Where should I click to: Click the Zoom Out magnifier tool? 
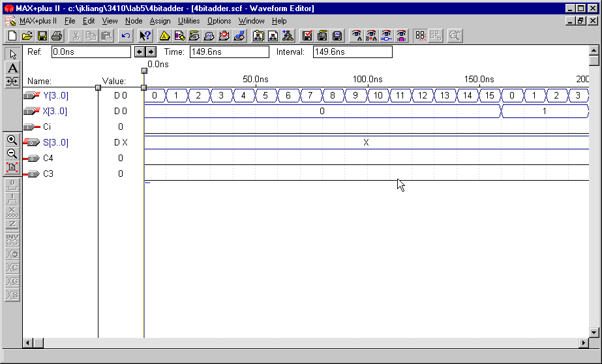coord(12,153)
